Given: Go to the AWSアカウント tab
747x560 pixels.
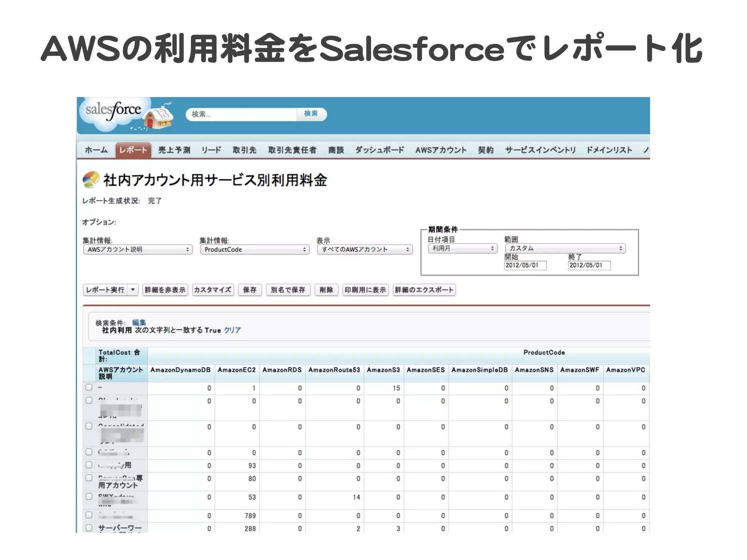Looking at the screenshot, I should pyautogui.click(x=441, y=150).
